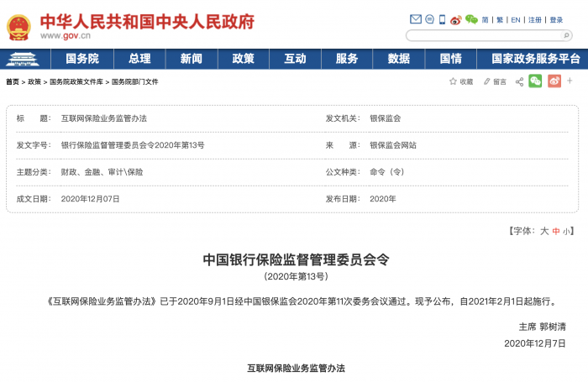Viewport: 588px width, 382px height.
Task: Open the 总理 navigation tab
Action: 139,59
